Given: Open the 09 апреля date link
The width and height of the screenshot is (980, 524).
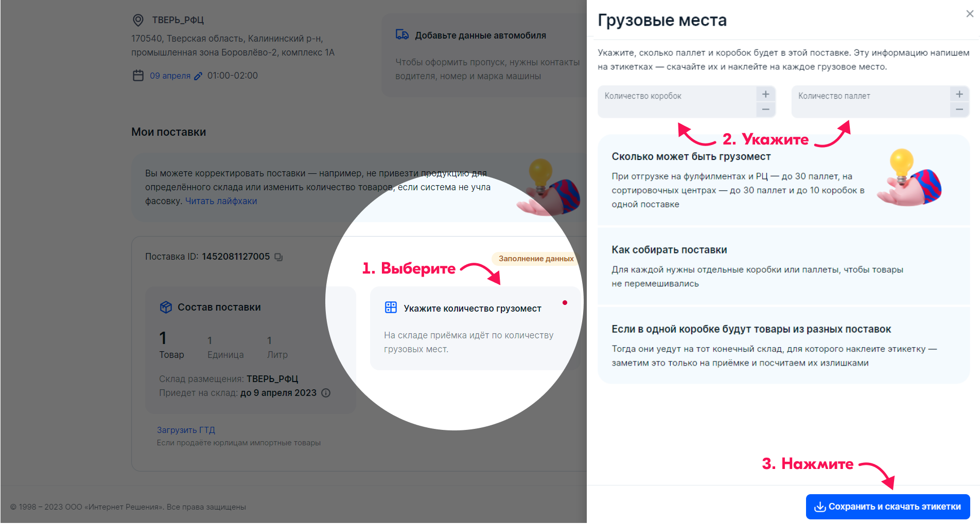Looking at the screenshot, I should (170, 76).
